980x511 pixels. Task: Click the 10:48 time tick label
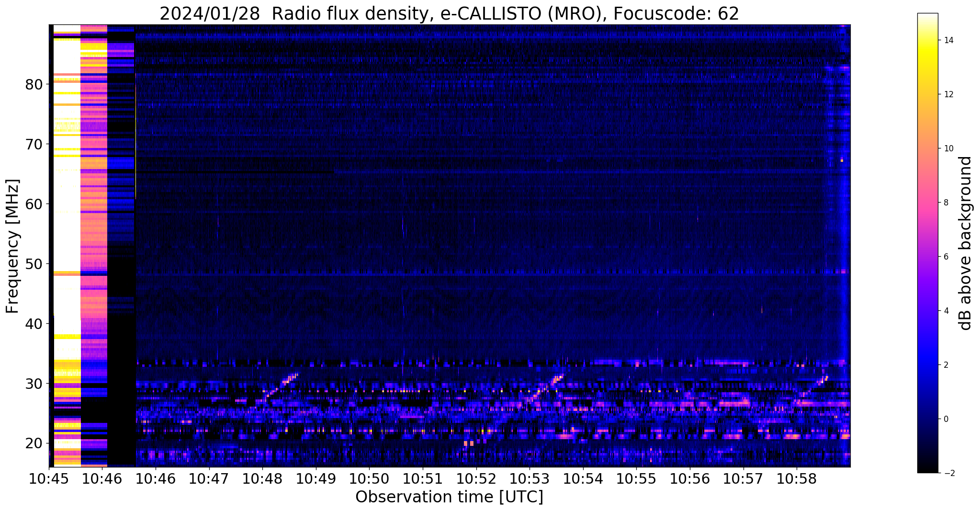(x=262, y=479)
